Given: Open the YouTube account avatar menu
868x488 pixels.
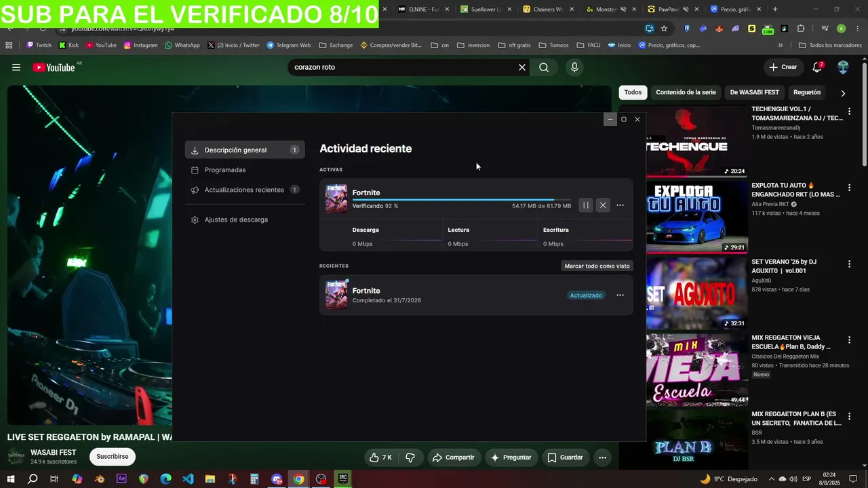Looking at the screenshot, I should coord(843,67).
